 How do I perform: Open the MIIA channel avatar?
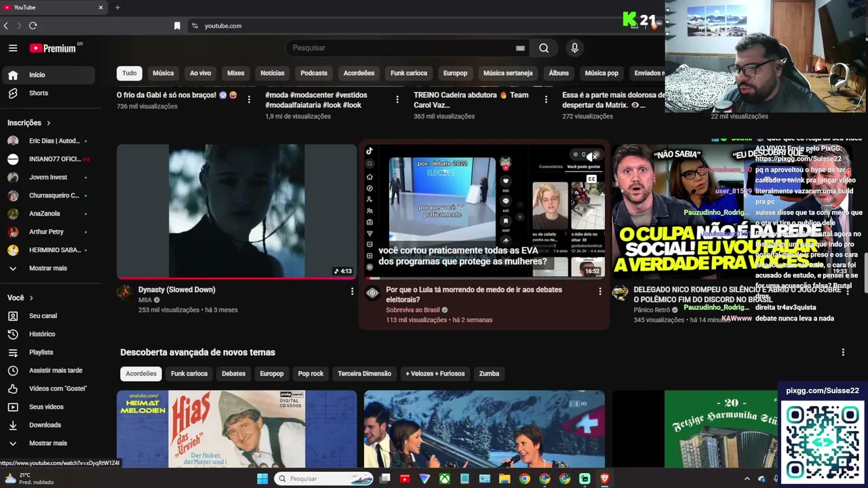[124, 292]
